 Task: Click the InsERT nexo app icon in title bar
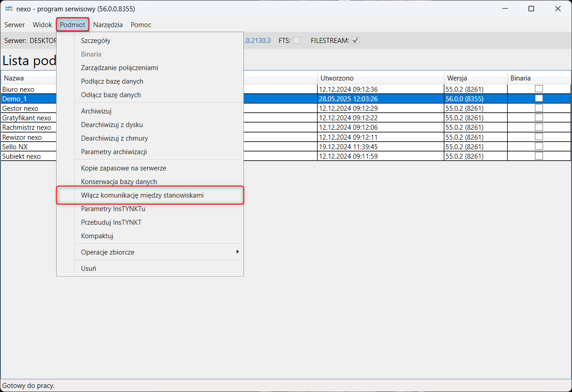pyautogui.click(x=9, y=9)
